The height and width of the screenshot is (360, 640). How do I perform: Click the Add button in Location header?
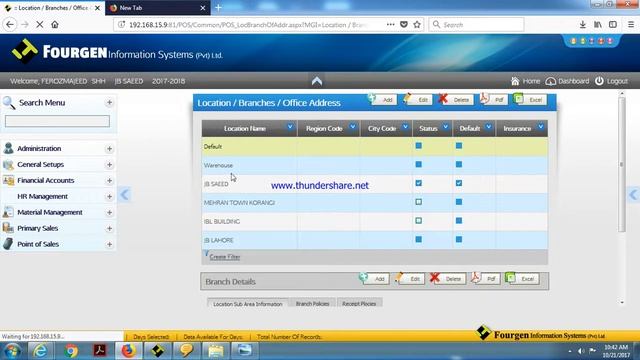point(382,100)
